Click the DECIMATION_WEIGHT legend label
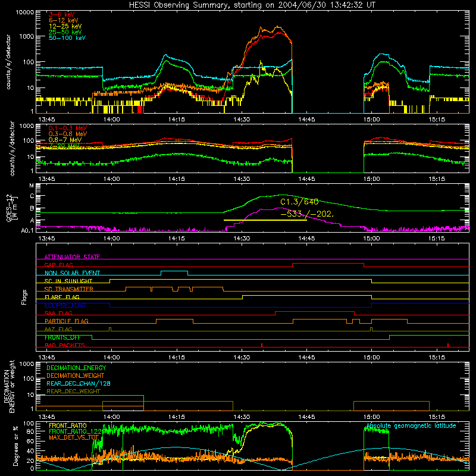Viewport: 476px width, 476px height. pos(76,375)
